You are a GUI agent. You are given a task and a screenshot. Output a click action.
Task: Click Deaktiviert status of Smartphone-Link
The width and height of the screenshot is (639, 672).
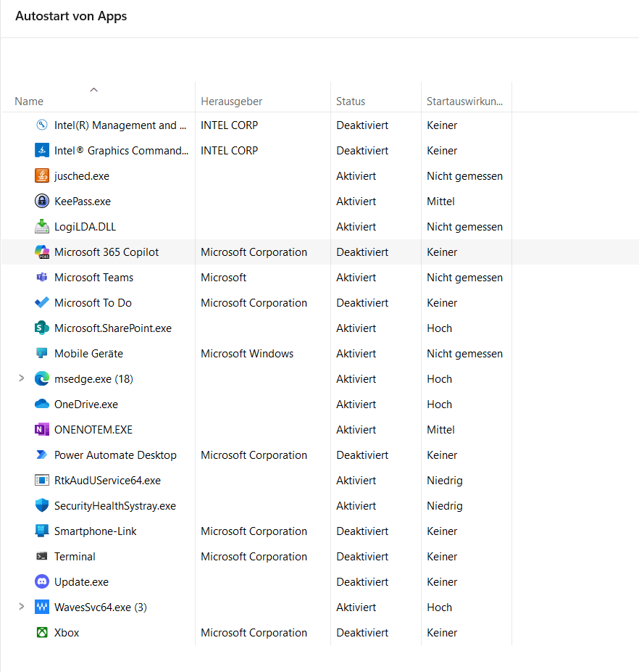362,531
